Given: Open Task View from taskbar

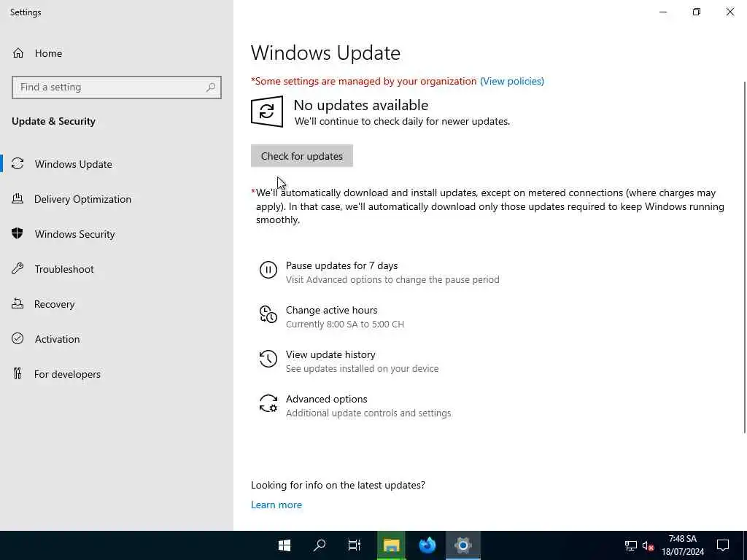Looking at the screenshot, I should pyautogui.click(x=354, y=545).
